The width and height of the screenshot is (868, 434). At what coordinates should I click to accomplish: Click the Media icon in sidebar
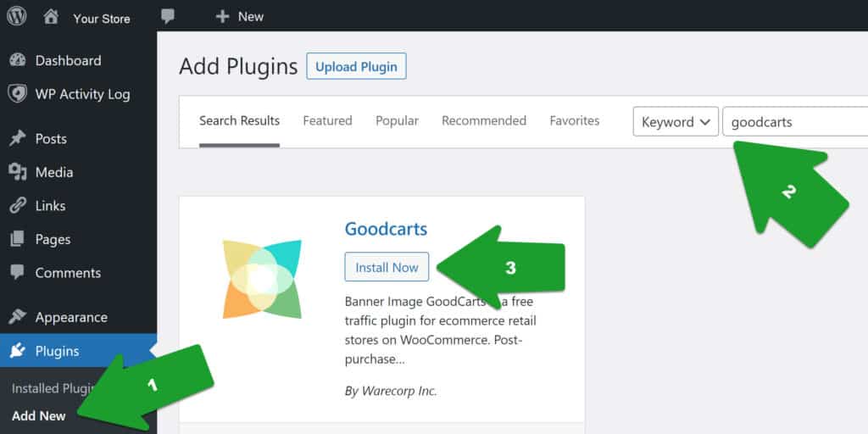point(17,172)
